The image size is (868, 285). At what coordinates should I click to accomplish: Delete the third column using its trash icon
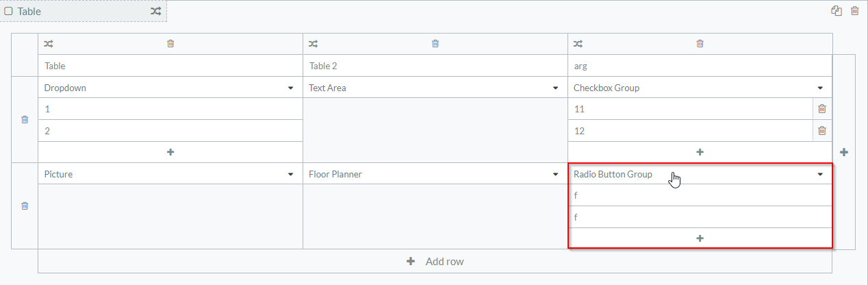click(x=700, y=44)
